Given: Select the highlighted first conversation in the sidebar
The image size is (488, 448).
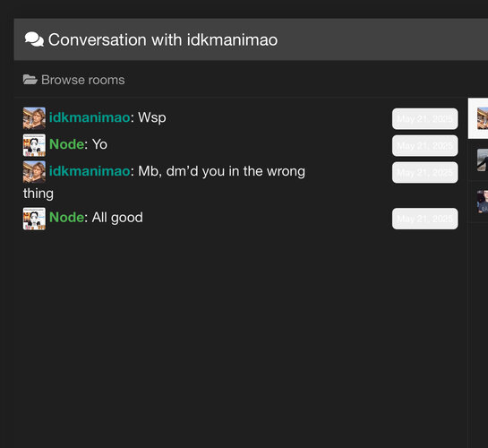Looking at the screenshot, I should point(478,118).
